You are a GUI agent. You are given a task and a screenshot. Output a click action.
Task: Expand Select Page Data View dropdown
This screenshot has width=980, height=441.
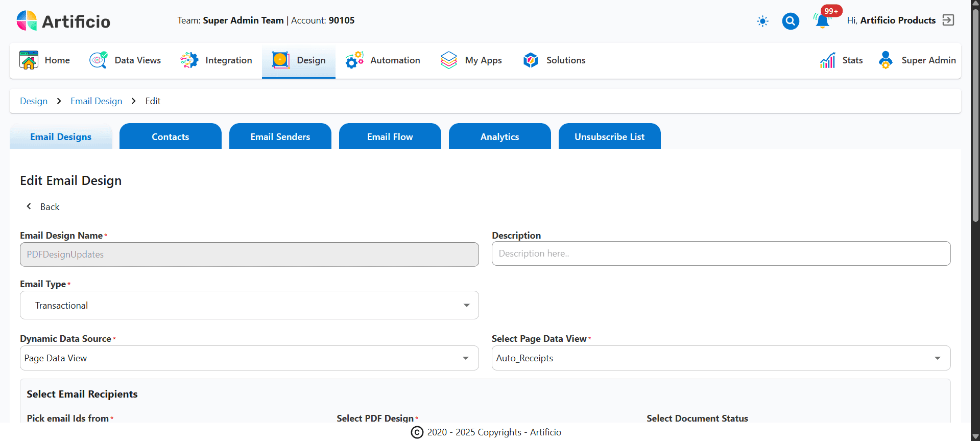(x=721, y=358)
